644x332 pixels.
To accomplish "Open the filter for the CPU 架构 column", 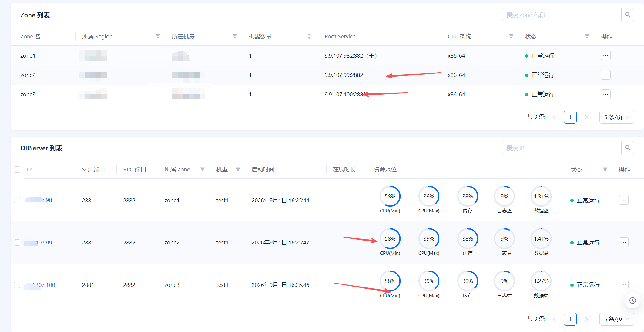I will [x=511, y=36].
